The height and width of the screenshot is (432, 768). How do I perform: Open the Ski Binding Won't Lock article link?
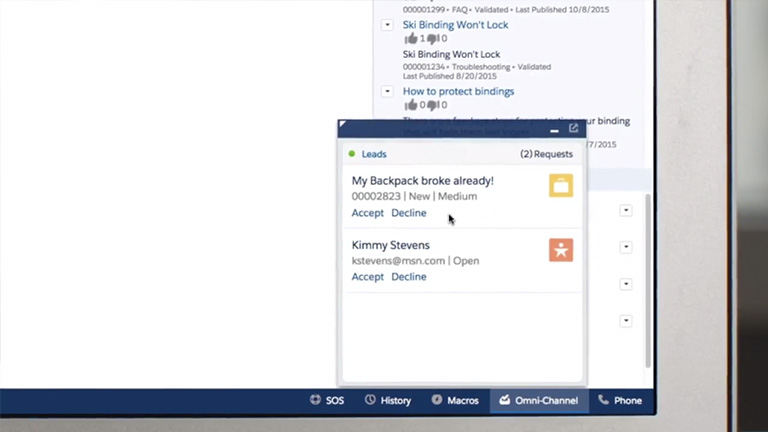coord(456,25)
